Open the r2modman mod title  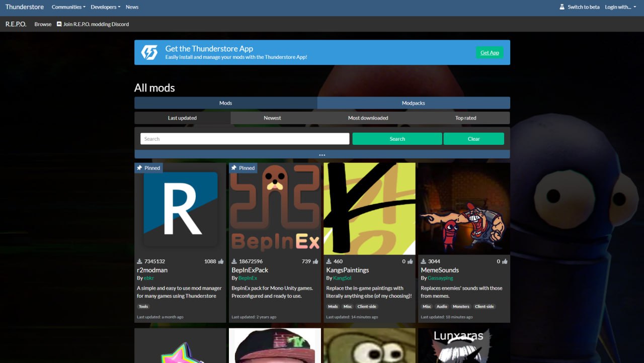click(x=152, y=270)
